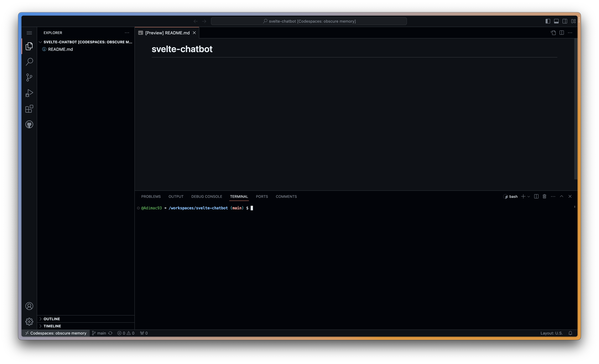The height and width of the screenshot is (364, 599).
Task: Click the Codespaces: obscure memory remote indicator
Action: click(x=56, y=333)
